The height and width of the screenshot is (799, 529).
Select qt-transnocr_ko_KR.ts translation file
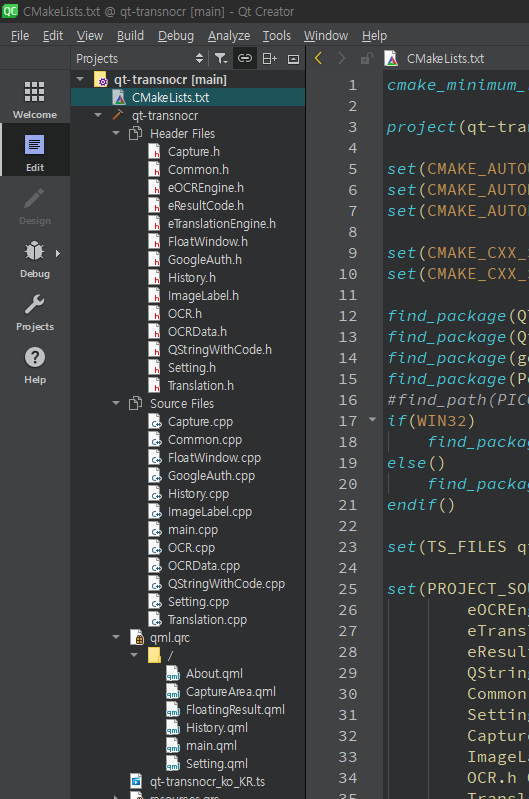pos(207,782)
